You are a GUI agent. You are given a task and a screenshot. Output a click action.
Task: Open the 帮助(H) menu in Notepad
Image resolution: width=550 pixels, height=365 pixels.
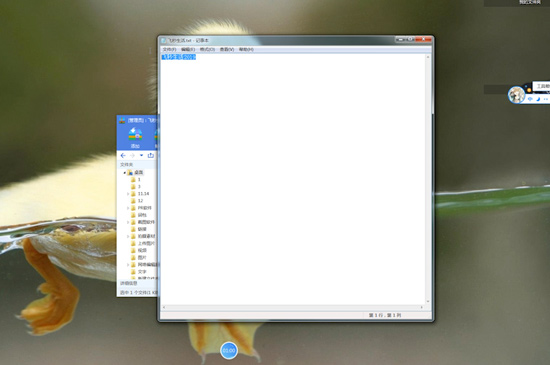[246, 49]
